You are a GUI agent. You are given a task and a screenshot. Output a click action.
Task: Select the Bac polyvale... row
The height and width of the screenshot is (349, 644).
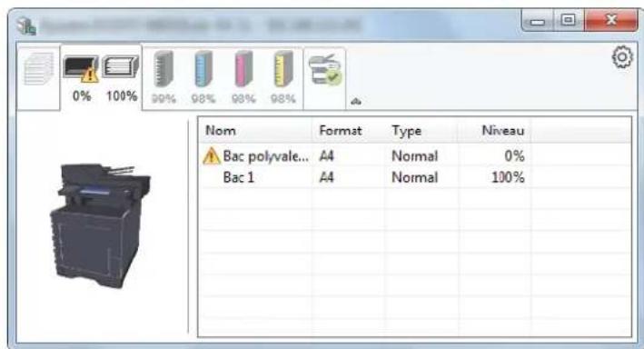coord(415,155)
